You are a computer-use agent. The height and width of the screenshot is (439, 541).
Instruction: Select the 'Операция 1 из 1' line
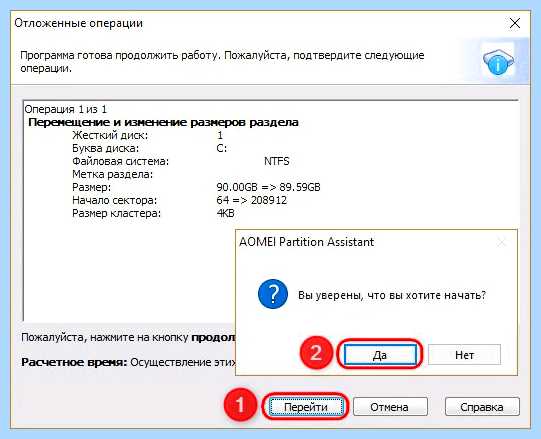click(66, 109)
